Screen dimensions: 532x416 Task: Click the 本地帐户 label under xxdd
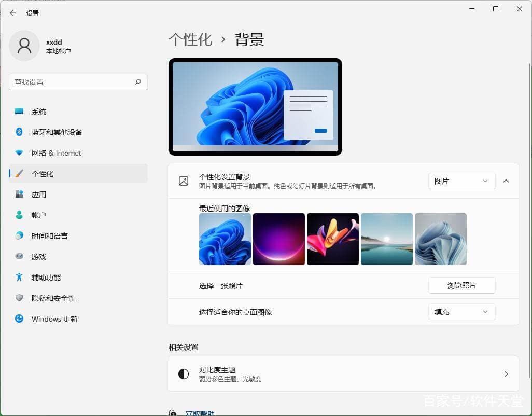(x=58, y=51)
